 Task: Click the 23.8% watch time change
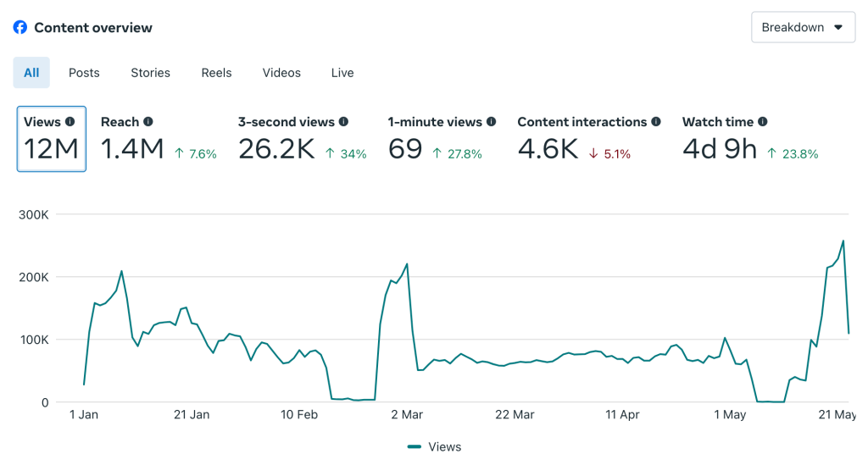coord(800,153)
